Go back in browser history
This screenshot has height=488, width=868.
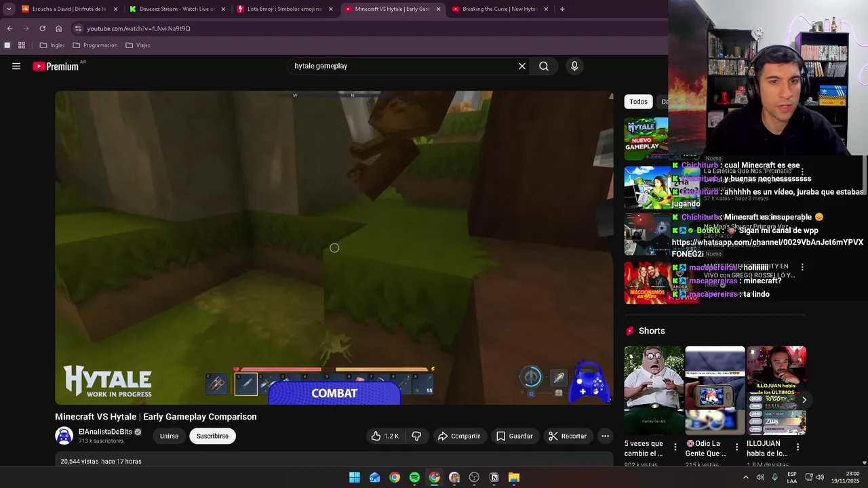point(9,28)
